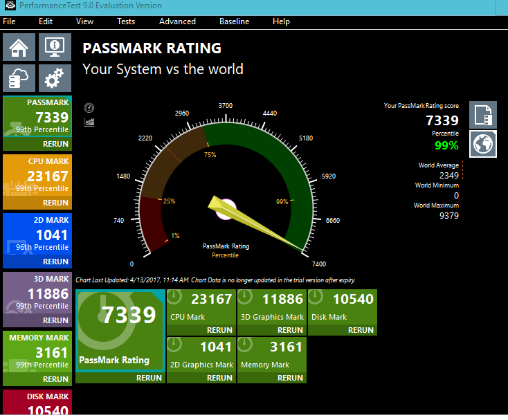
Task: Open the Memory Mark 3161 result tile
Action: tap(272, 355)
